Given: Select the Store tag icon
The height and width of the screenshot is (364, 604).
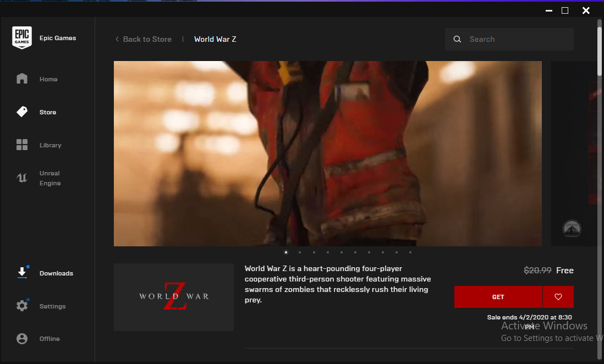Looking at the screenshot, I should click(22, 112).
